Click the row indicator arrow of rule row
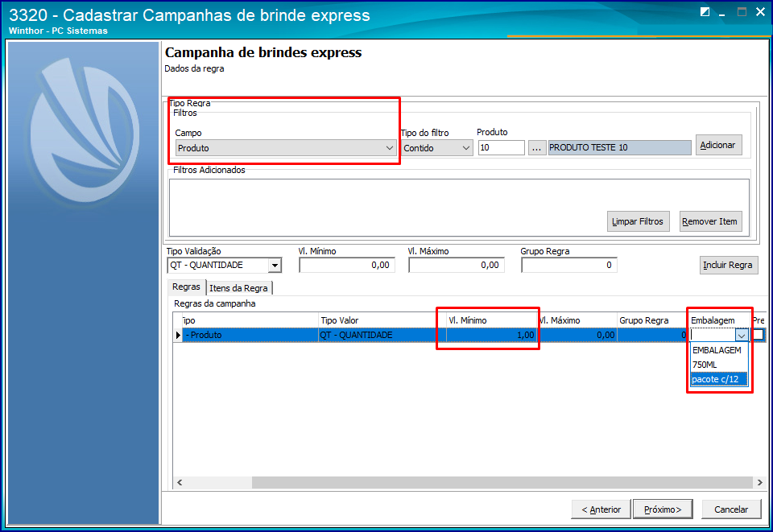The width and height of the screenshot is (773, 532). pyautogui.click(x=178, y=335)
